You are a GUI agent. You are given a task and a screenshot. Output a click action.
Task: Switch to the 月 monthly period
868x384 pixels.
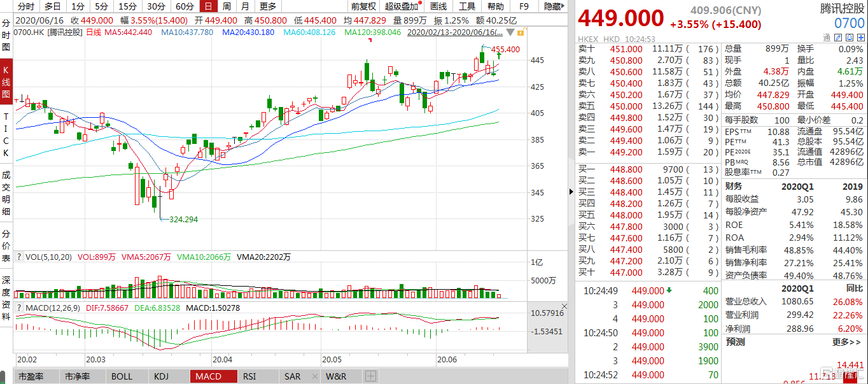246,6
